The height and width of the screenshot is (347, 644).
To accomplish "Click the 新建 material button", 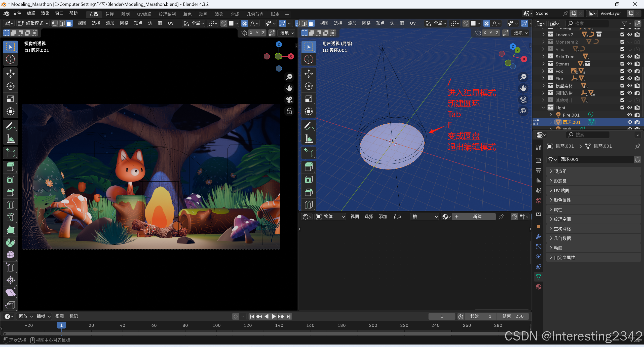I will tap(477, 217).
